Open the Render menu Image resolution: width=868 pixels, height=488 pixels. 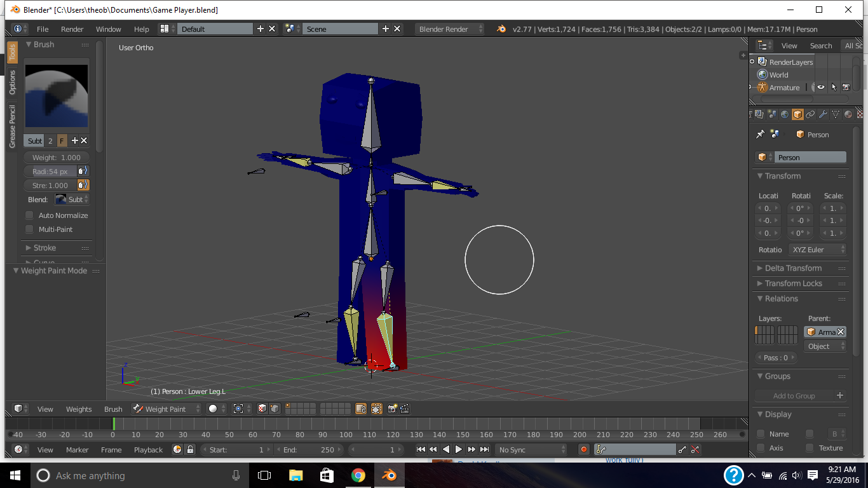coord(72,29)
